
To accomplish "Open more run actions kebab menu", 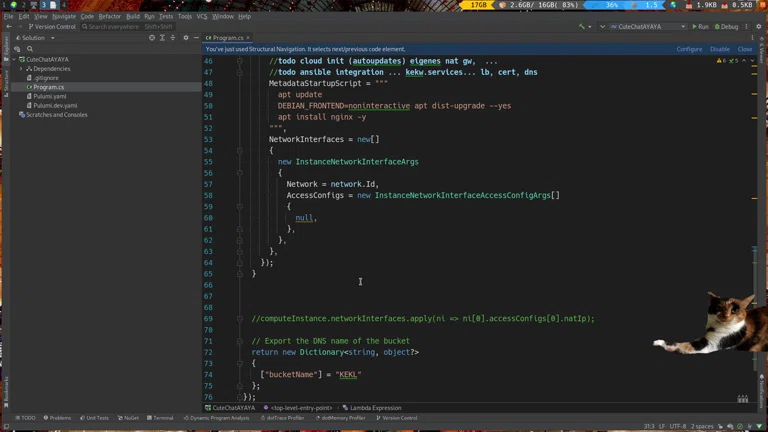I will click(x=746, y=26).
